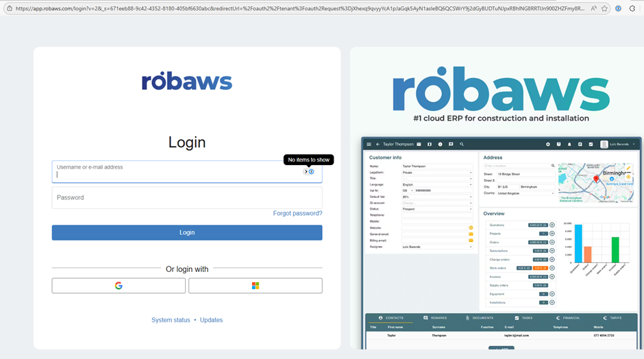Open the Legalform dropdown showing Private

(x=437, y=173)
